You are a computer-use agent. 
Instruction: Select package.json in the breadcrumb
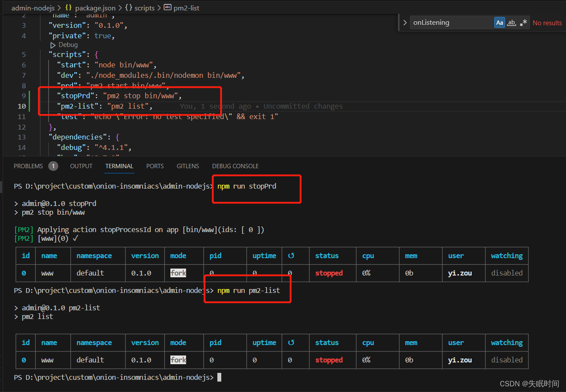pos(95,8)
